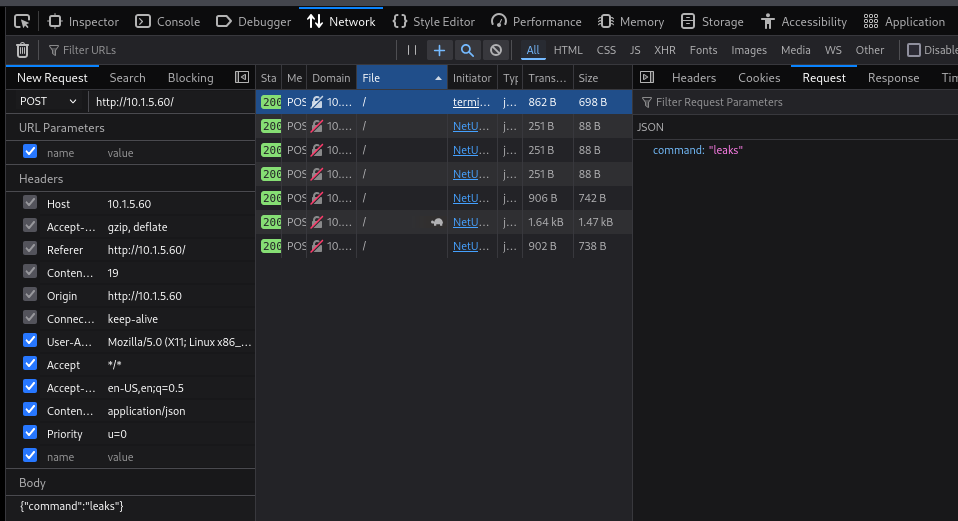The height and width of the screenshot is (521, 958).
Task: Switch to the Response tab
Action: tap(892, 77)
